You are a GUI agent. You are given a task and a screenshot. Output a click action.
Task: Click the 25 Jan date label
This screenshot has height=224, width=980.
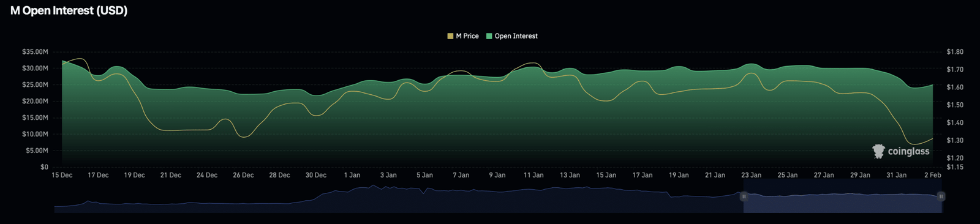[788, 175]
